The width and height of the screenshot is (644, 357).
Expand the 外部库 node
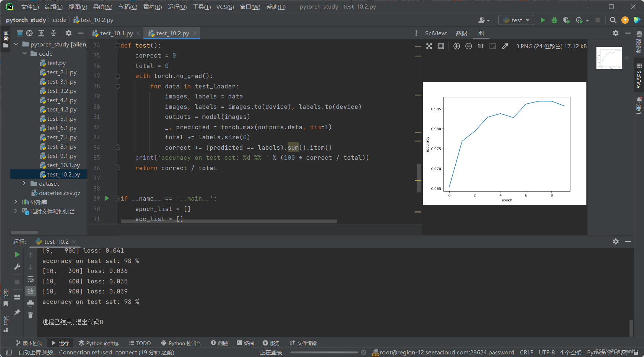(x=16, y=202)
